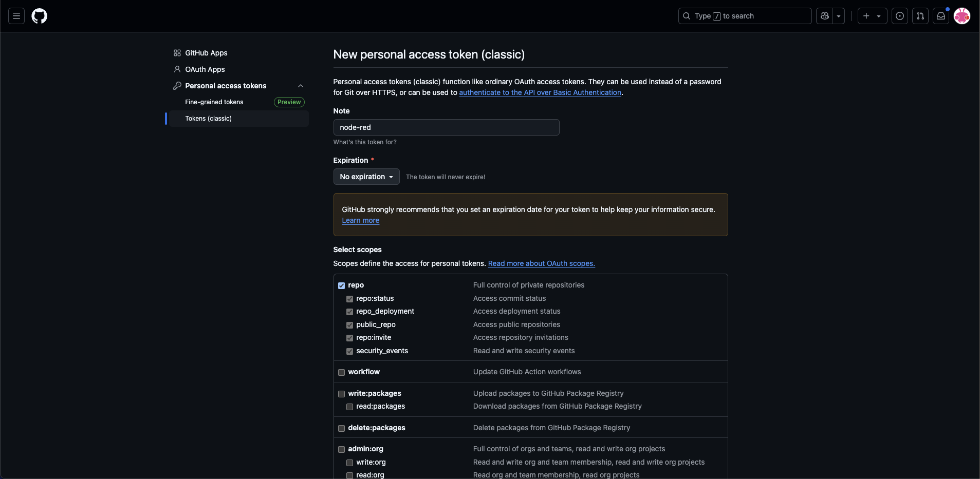The image size is (980, 479).
Task: Open the plus create-new menu
Action: [872, 16]
